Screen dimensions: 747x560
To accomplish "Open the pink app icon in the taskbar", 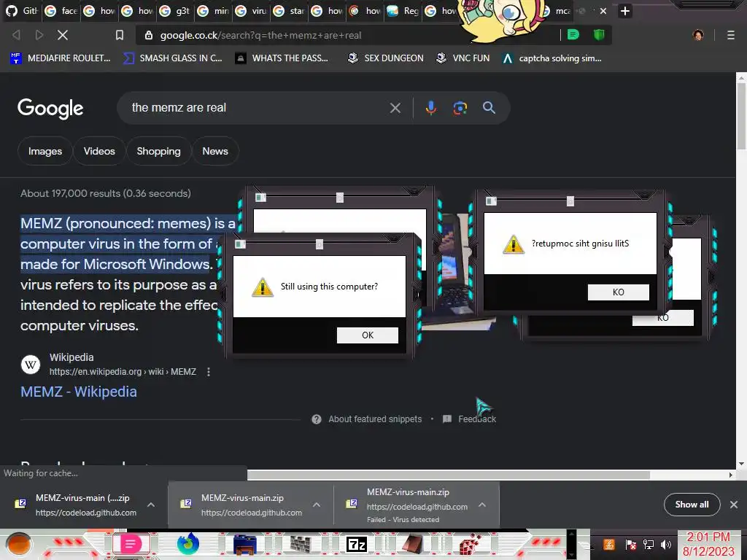I will 131,544.
